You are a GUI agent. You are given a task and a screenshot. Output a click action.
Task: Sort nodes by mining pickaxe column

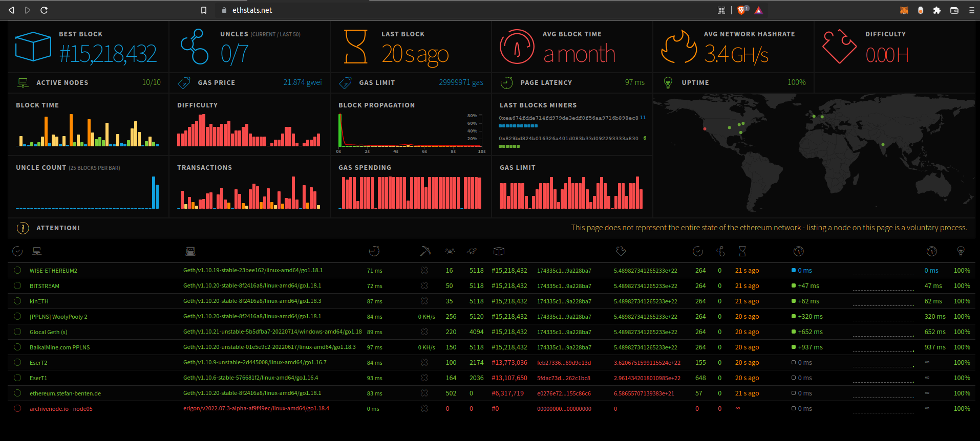[x=425, y=251]
